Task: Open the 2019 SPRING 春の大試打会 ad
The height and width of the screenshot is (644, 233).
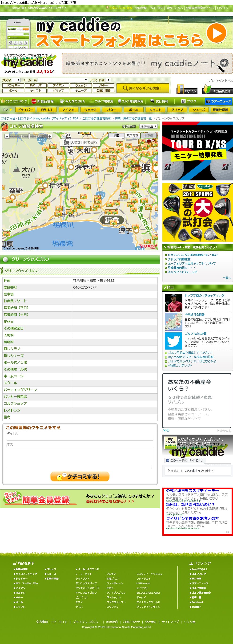Action: click(197, 212)
